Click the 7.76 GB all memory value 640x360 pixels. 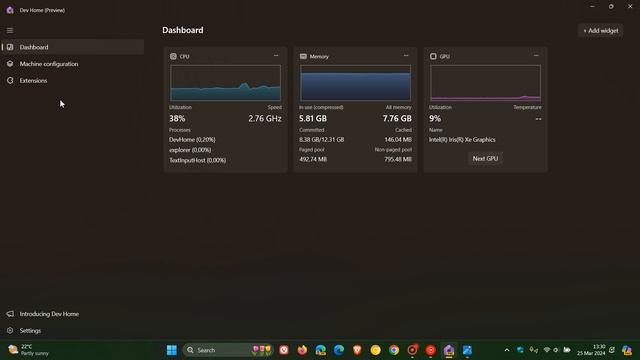[x=397, y=118]
